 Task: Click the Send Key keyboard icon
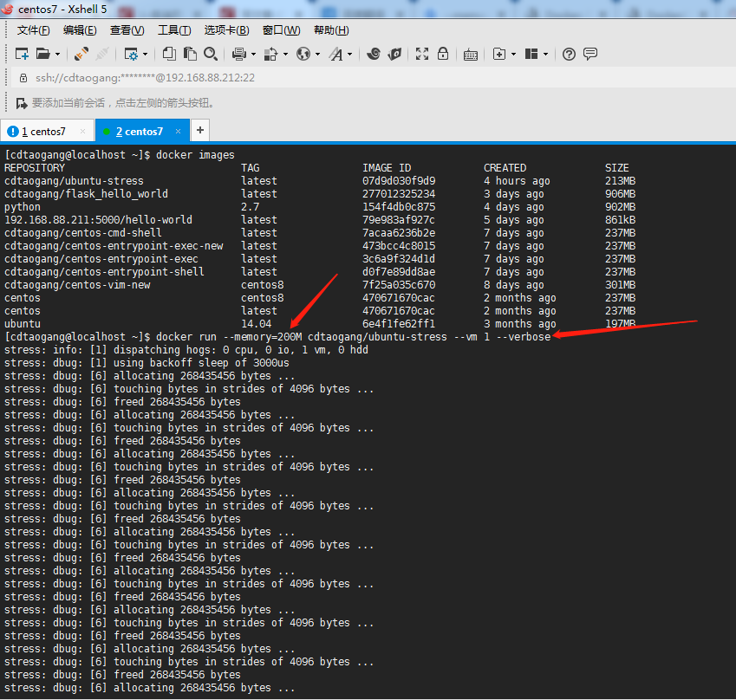471,55
